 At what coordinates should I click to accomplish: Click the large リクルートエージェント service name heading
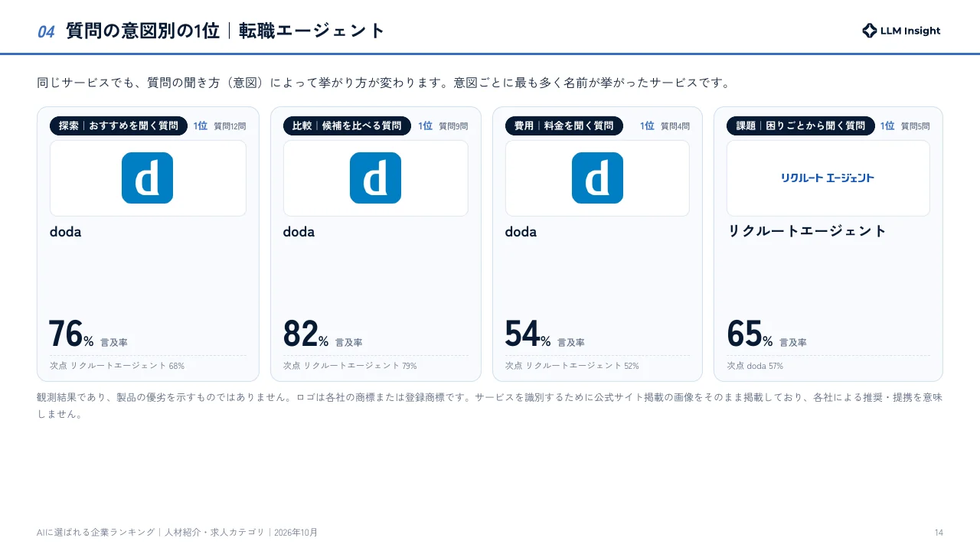tap(807, 231)
